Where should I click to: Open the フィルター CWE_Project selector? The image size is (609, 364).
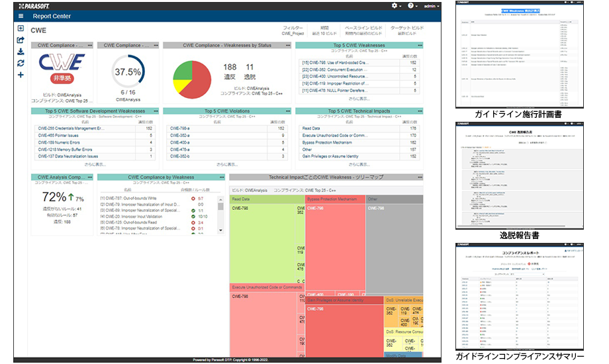293,30
